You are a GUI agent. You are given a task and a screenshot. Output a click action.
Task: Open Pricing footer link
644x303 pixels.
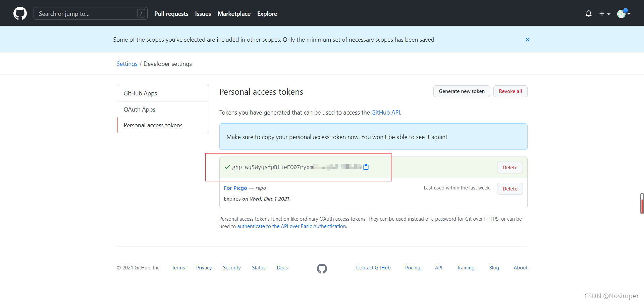click(413, 268)
